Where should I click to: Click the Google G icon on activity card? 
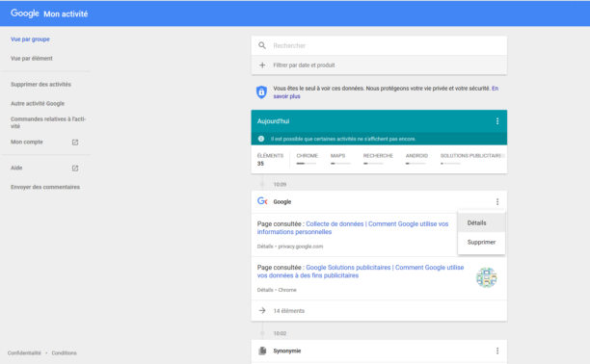click(x=262, y=201)
